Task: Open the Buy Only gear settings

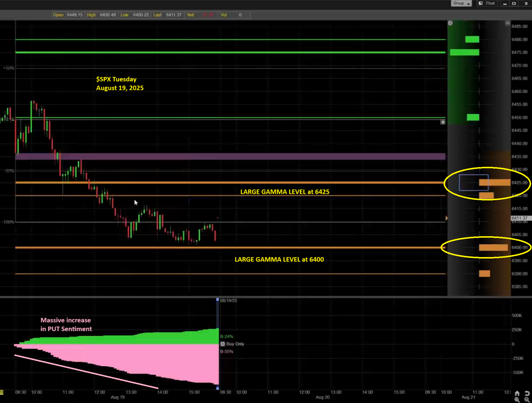Action: 223,344
